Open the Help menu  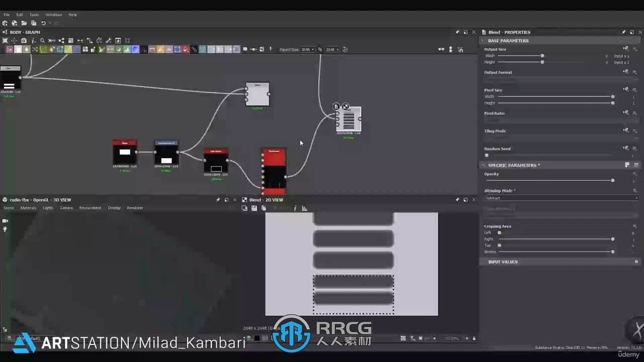pos(72,15)
